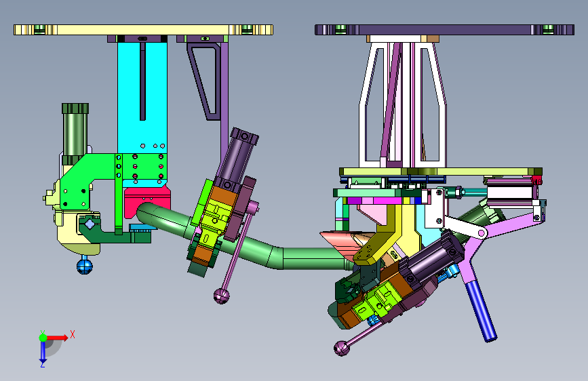Select the blue handle bar on the right
Screen dimensions: 588x381
coord(481,311)
